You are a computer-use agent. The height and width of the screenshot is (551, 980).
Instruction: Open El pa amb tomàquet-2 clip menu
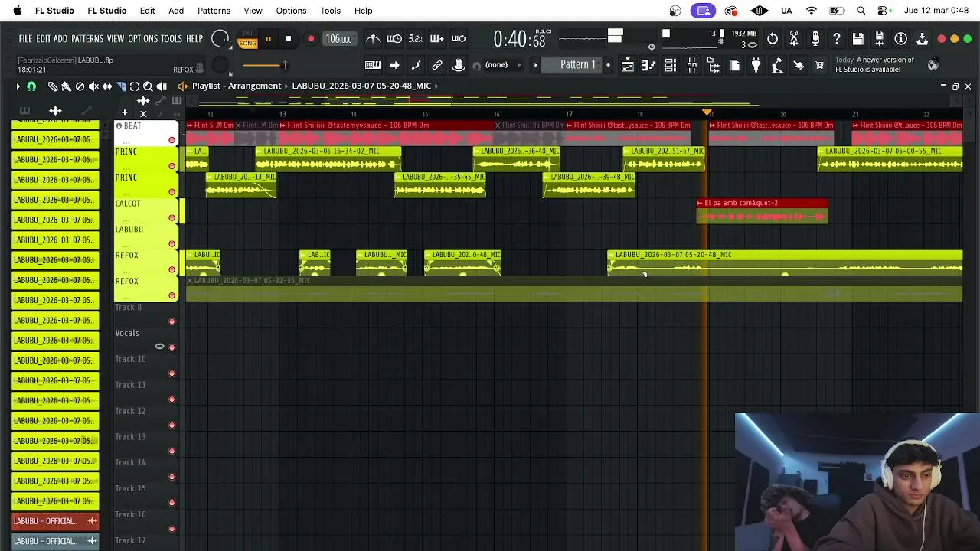701,203
